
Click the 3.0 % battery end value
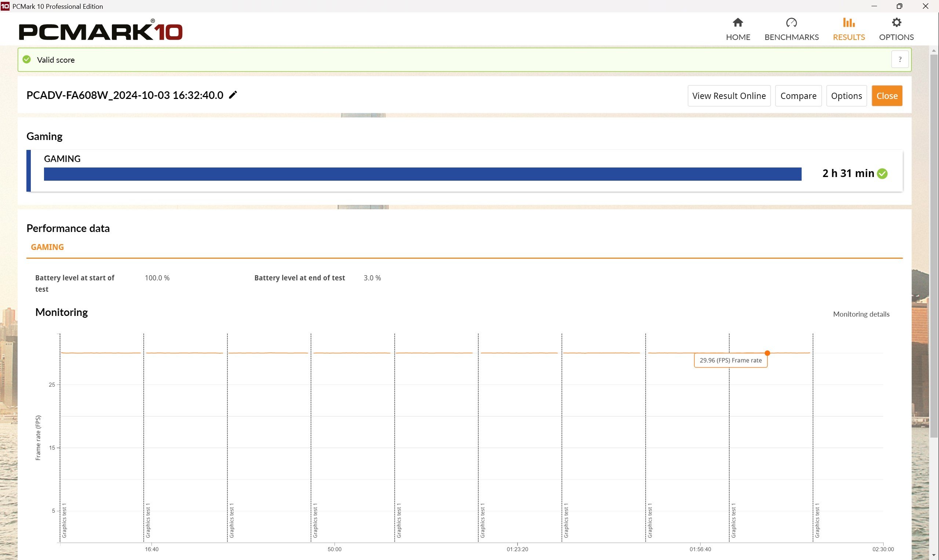pos(372,278)
